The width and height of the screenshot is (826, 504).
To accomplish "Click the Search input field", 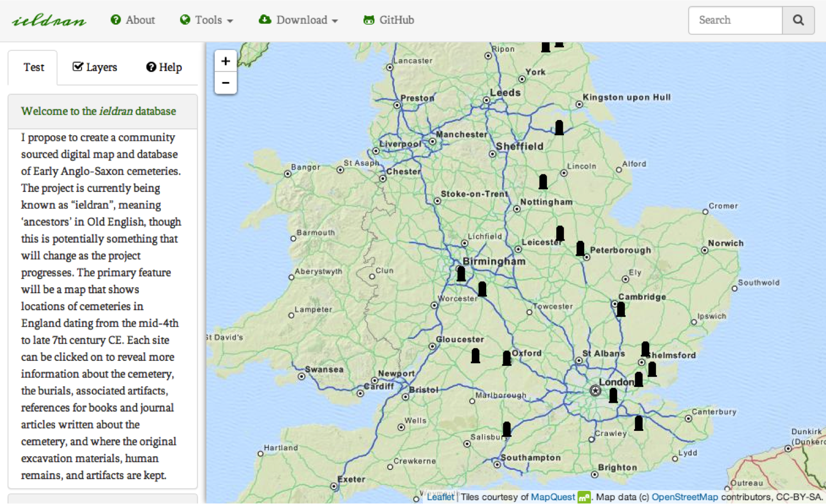I will click(x=735, y=20).
